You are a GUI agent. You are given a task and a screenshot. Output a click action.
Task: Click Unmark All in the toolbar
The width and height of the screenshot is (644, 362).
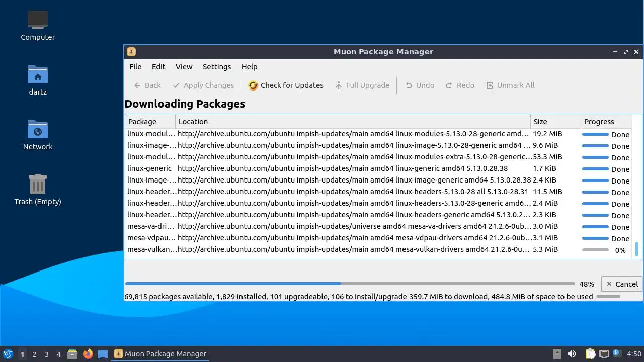pyautogui.click(x=510, y=85)
